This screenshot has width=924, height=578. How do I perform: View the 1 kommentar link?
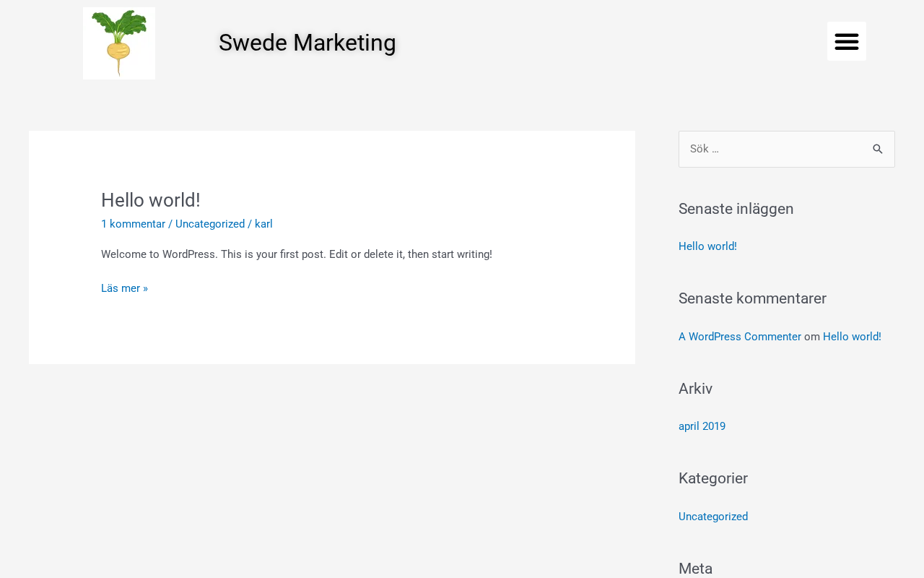pyautogui.click(x=133, y=224)
